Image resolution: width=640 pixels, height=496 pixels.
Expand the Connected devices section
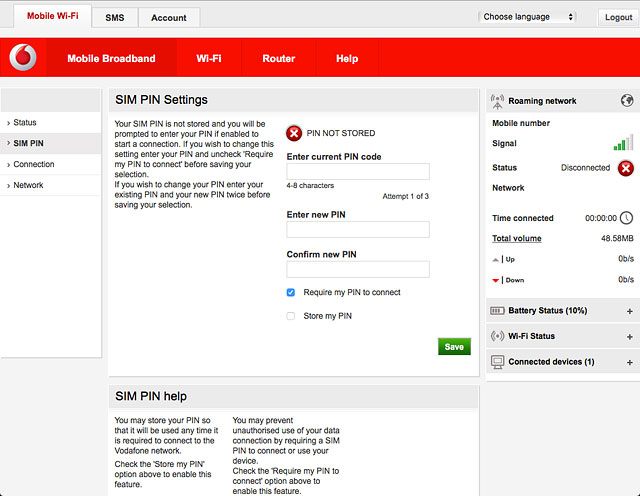point(629,363)
